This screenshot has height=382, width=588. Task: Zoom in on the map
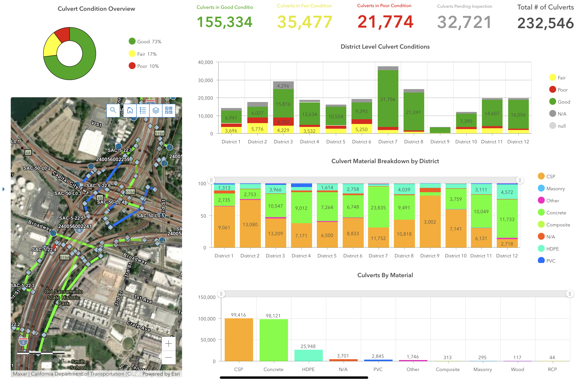click(169, 344)
